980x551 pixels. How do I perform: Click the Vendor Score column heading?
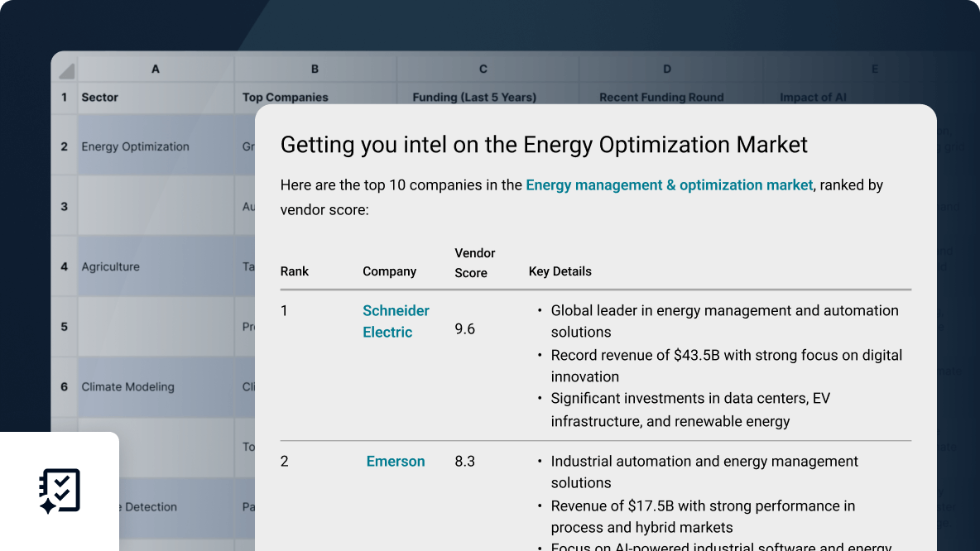(475, 263)
